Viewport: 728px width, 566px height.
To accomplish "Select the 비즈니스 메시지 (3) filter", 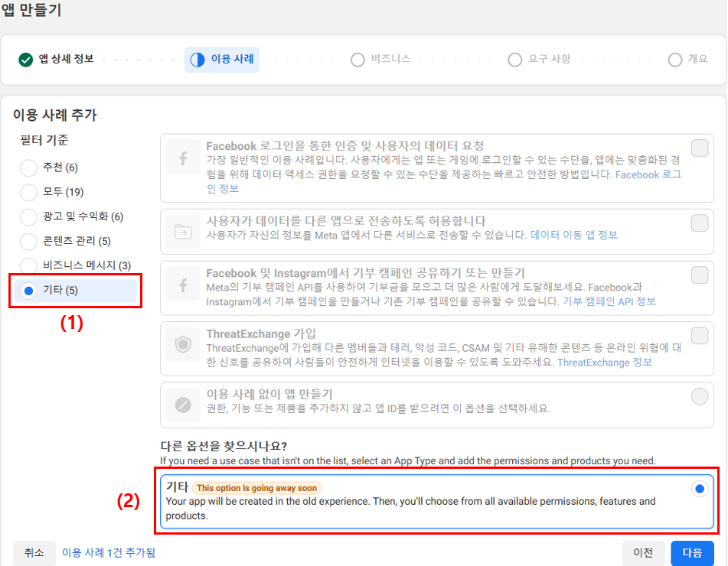I will point(29,265).
